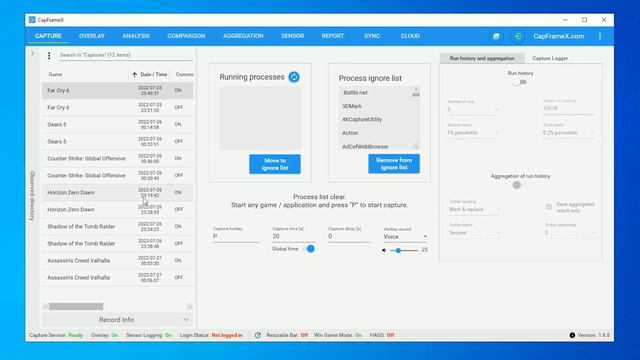Click the login icon in the header
The image size is (640, 360).
coord(517,36)
